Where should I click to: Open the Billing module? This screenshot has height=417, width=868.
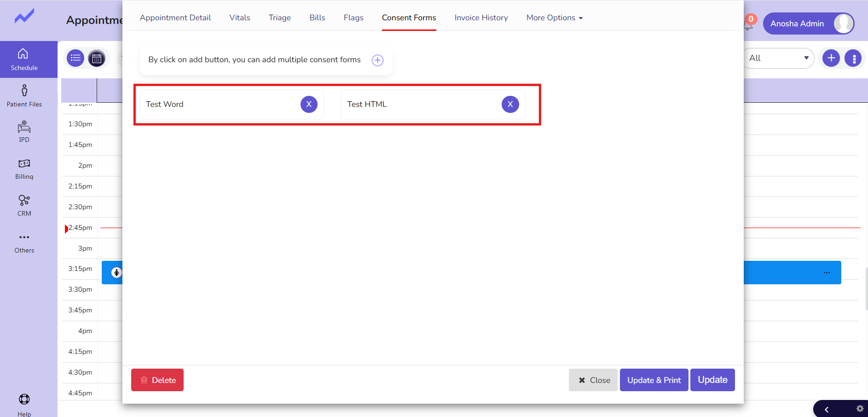[24, 169]
